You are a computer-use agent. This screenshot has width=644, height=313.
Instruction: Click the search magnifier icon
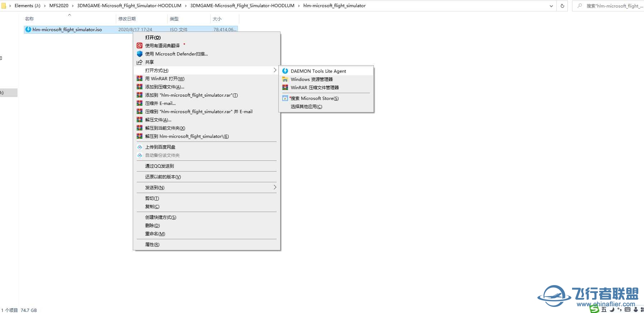(580, 6)
